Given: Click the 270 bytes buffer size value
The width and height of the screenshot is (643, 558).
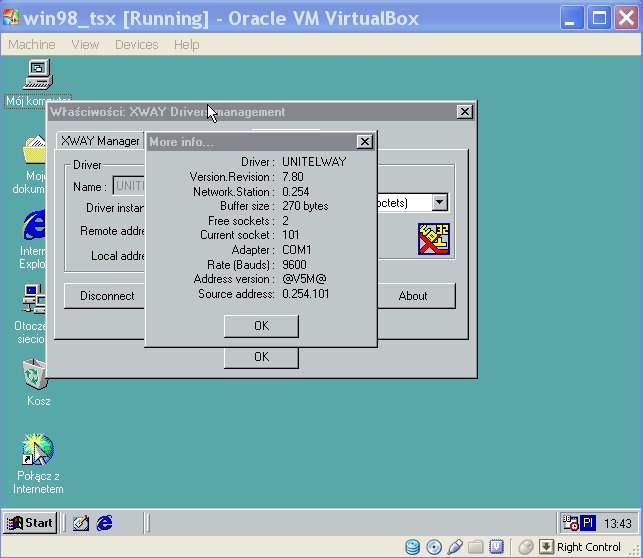Looking at the screenshot, I should pyautogui.click(x=305, y=206).
